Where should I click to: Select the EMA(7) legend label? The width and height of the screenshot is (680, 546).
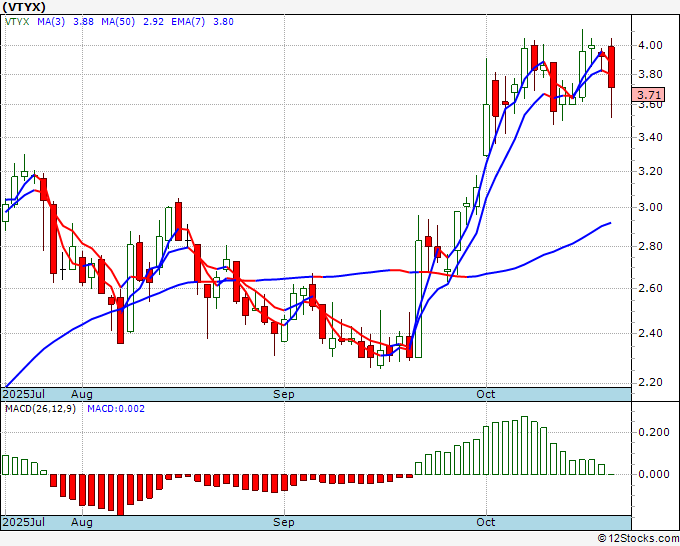[188, 22]
